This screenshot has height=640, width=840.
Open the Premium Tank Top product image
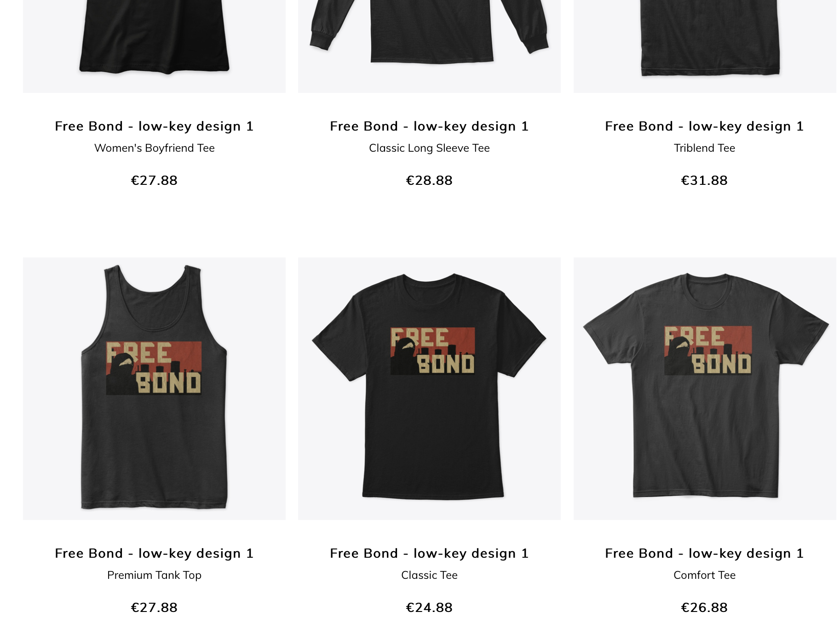[x=154, y=389]
